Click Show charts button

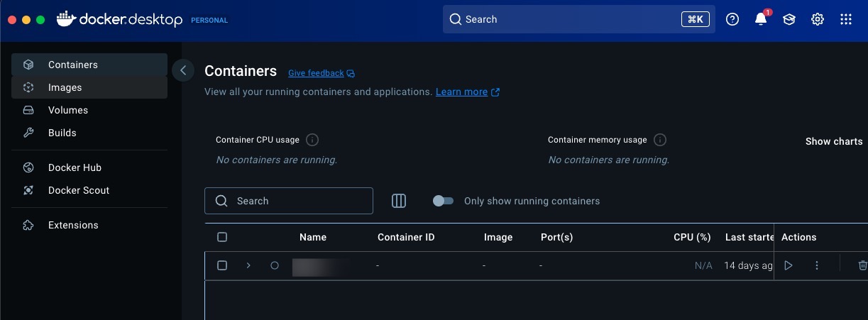point(834,141)
